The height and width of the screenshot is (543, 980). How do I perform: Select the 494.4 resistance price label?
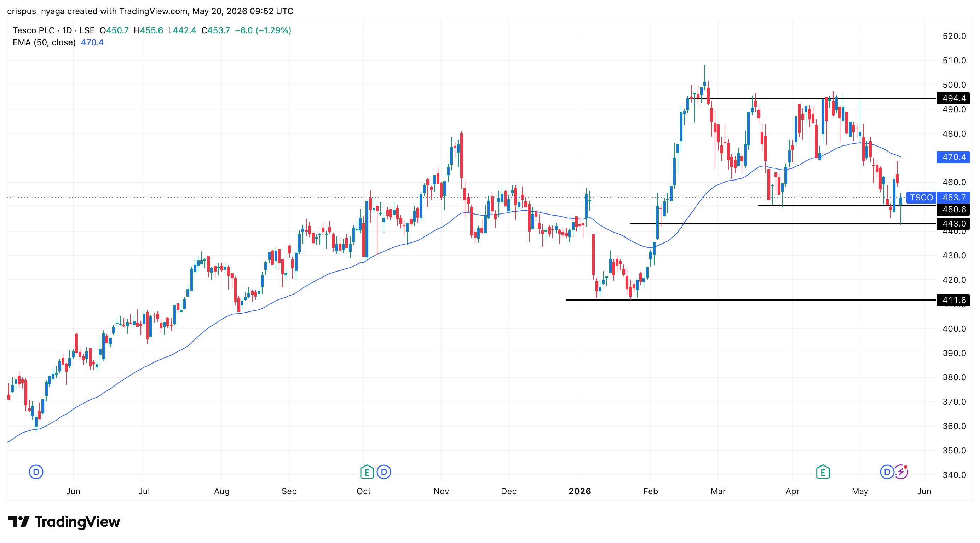pos(953,98)
